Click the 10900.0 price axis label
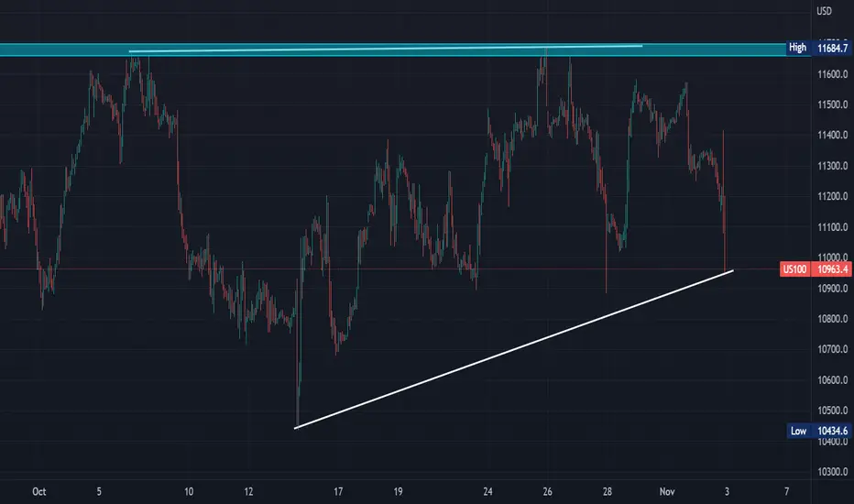The width and height of the screenshot is (854, 504). point(833,289)
